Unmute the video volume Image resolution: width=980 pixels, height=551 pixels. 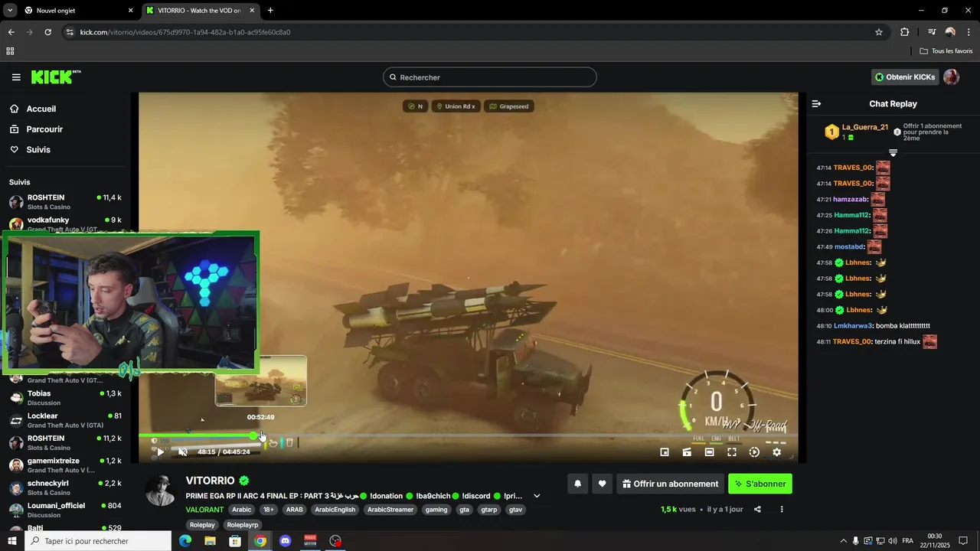(182, 452)
